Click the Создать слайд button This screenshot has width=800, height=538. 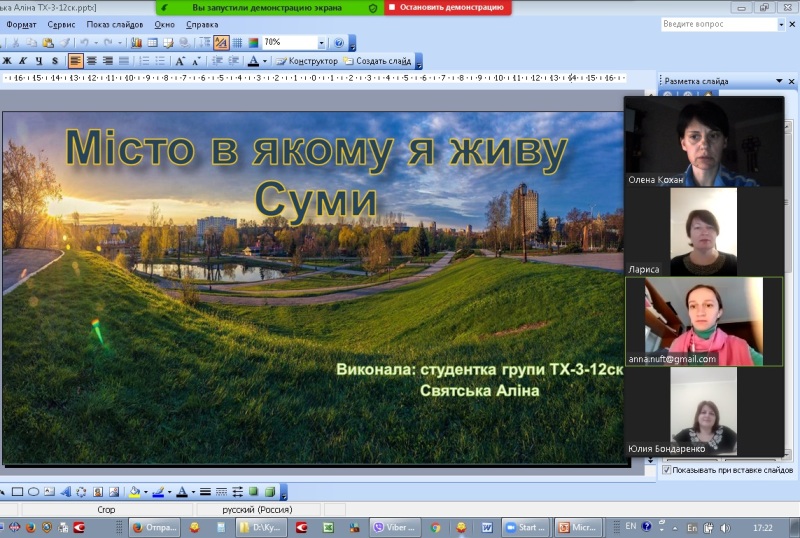click(x=377, y=61)
